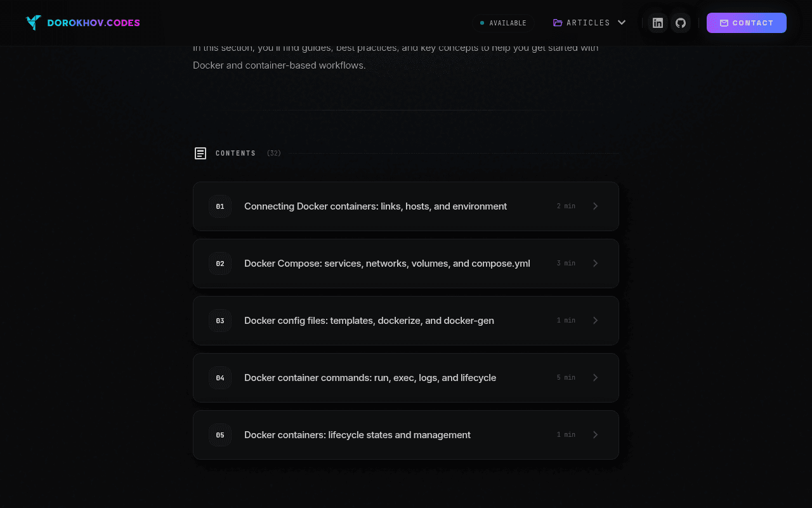Click chevron arrow on Docker Compose row
Image resolution: width=812 pixels, height=508 pixels.
point(595,264)
